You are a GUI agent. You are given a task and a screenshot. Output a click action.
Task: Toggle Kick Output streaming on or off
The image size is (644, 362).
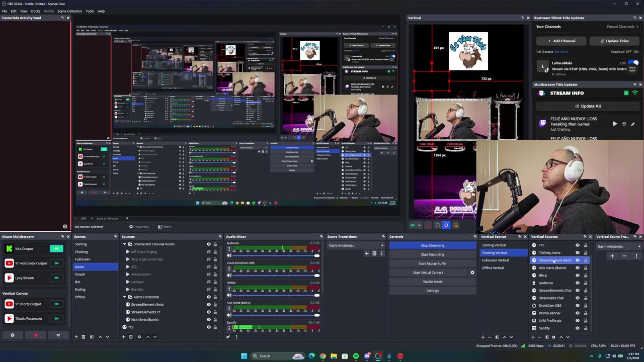pyautogui.click(x=56, y=248)
